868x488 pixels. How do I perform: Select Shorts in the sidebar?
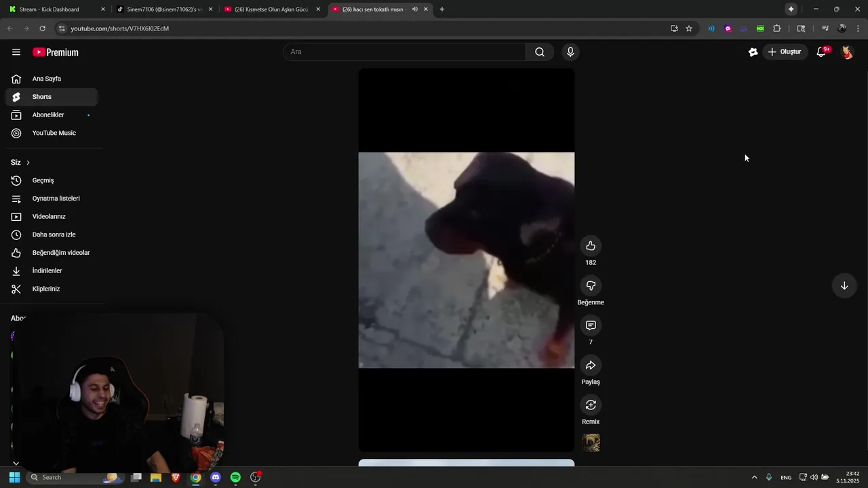(52, 97)
